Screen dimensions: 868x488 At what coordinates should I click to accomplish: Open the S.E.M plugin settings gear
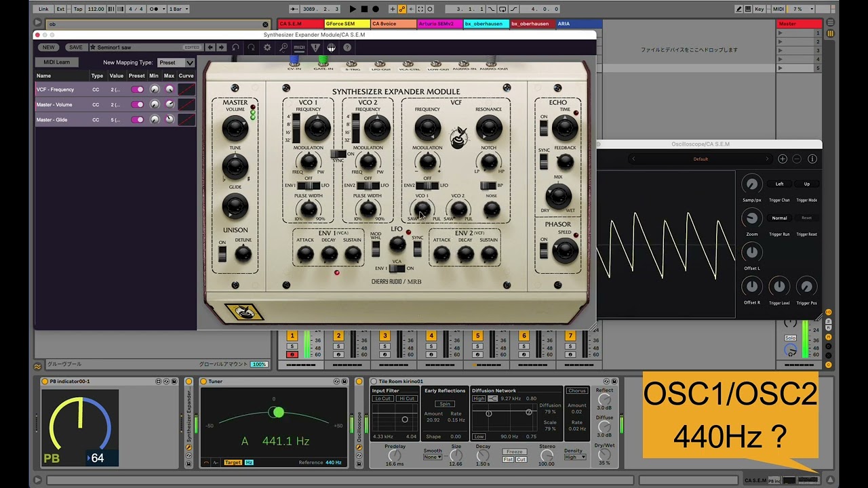(267, 47)
